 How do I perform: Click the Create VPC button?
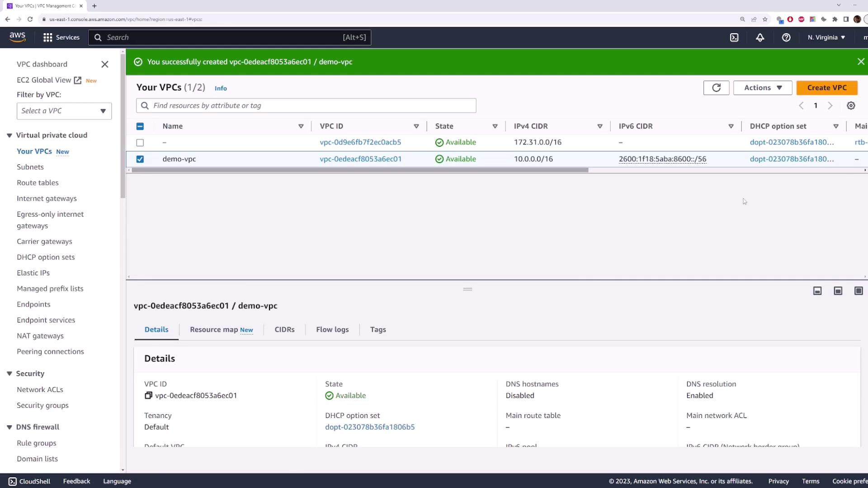826,88
